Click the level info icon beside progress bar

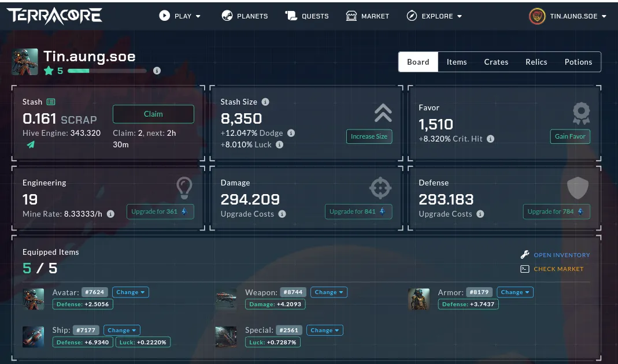point(157,71)
